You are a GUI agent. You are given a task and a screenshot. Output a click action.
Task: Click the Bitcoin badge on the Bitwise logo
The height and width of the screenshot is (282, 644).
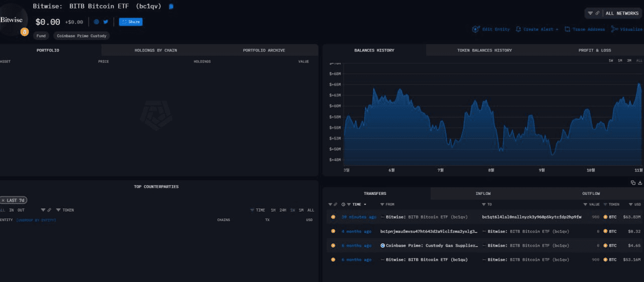pos(25,32)
